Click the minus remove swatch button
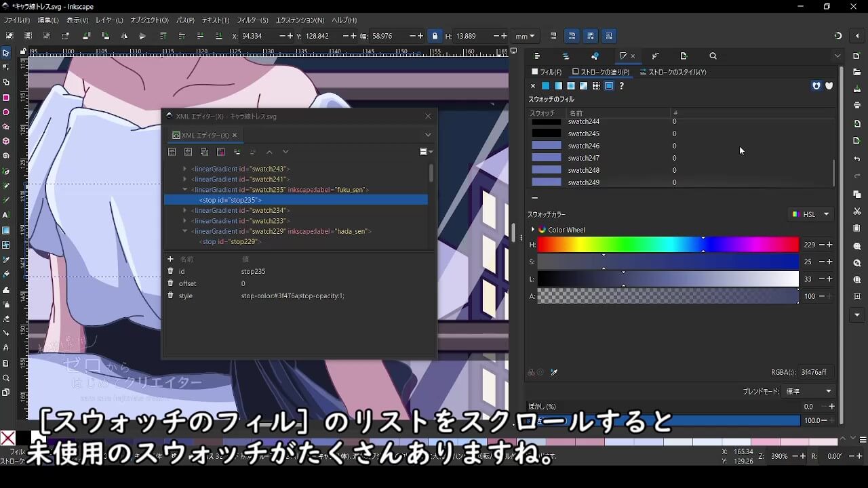Viewport: 868px width, 488px height. pyautogui.click(x=534, y=198)
